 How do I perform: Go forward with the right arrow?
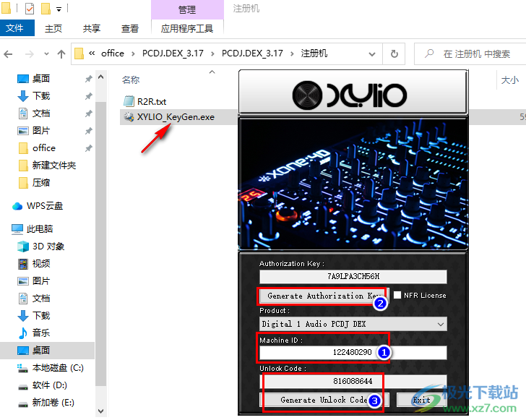(x=30, y=53)
